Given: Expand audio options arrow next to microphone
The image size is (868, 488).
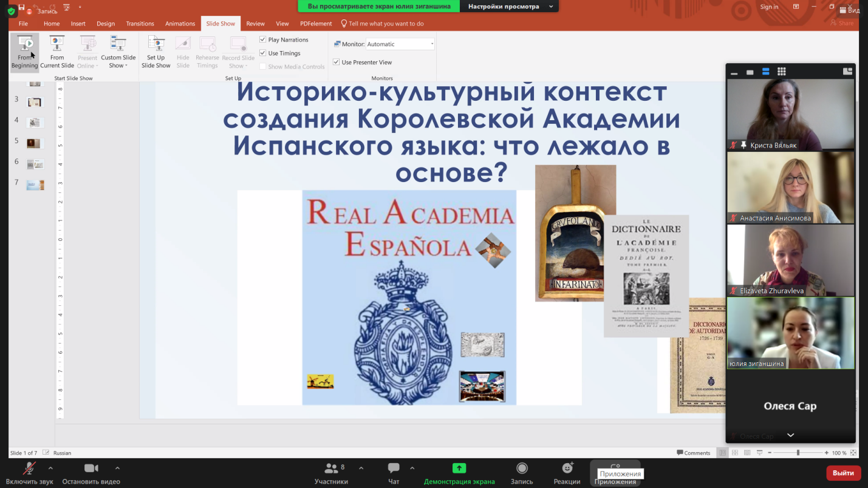Looking at the screenshot, I should coord(50,468).
